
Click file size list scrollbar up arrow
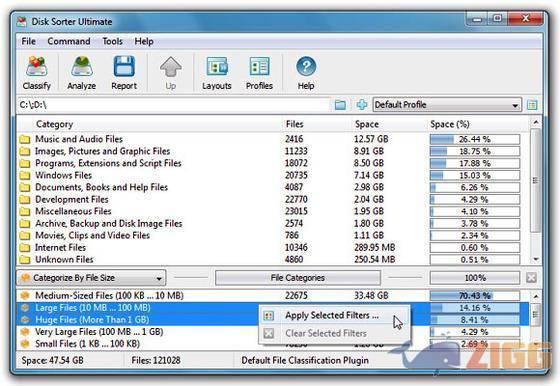[536, 296]
